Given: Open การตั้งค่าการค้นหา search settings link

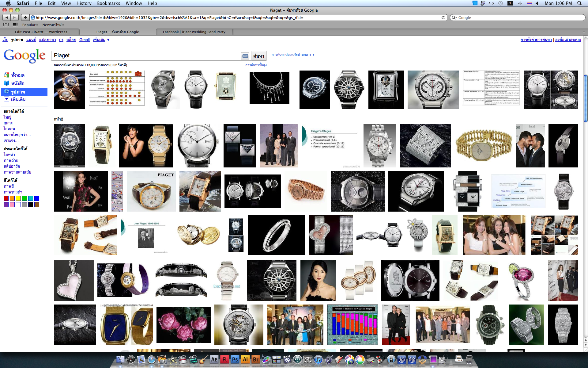Looking at the screenshot, I should tap(536, 40).
